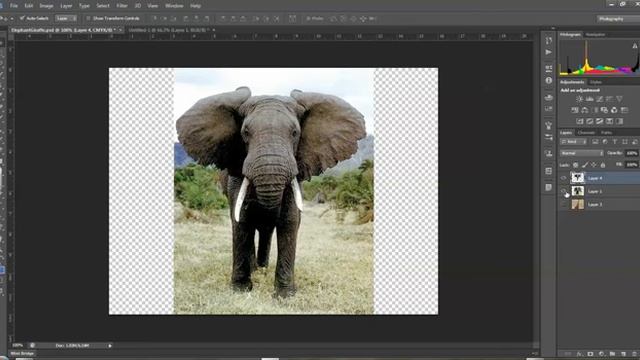Open the Mini Bridge tab
The width and height of the screenshot is (640, 360).
click(x=22, y=353)
